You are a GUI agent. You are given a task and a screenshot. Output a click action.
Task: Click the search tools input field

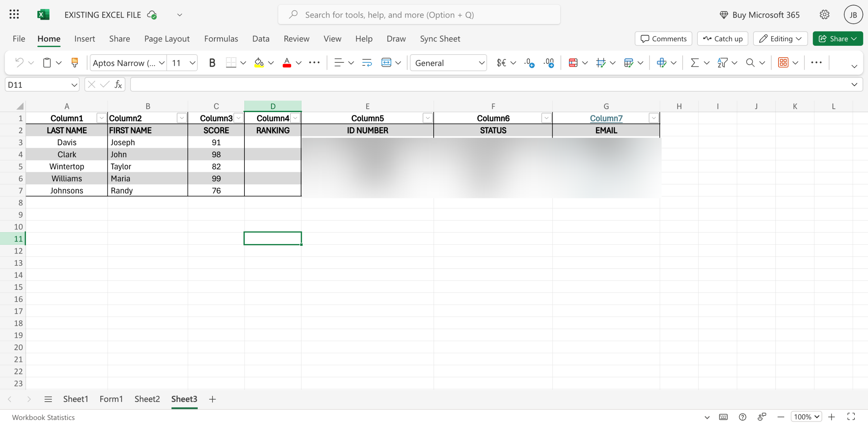[x=419, y=15]
